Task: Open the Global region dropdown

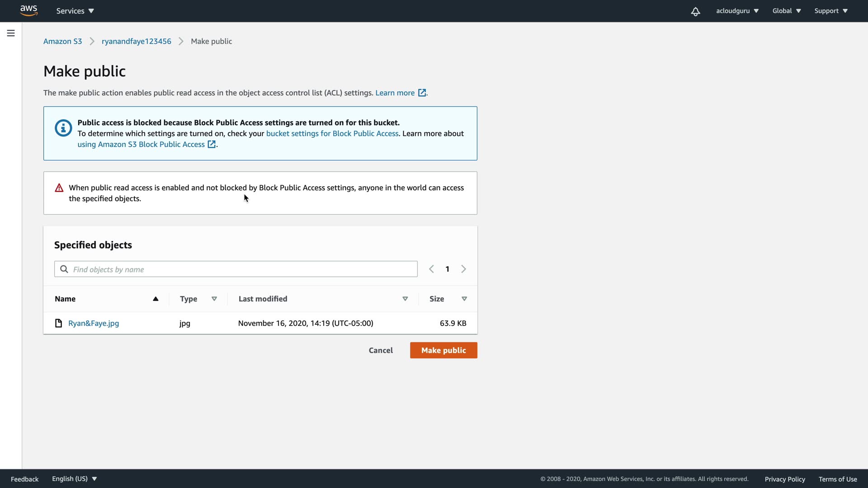Action: click(786, 11)
